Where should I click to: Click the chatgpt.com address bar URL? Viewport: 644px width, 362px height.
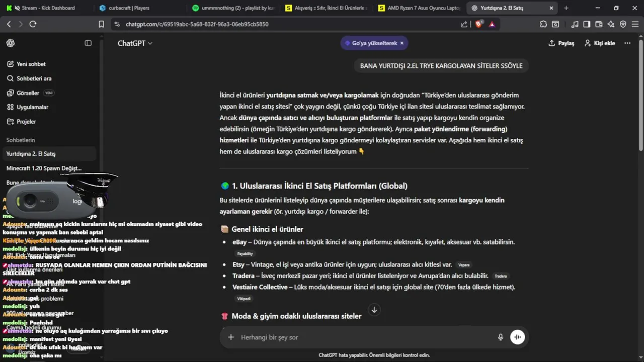197,24
